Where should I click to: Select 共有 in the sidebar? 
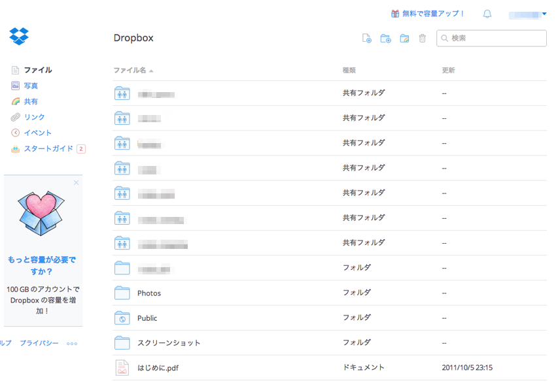click(31, 101)
